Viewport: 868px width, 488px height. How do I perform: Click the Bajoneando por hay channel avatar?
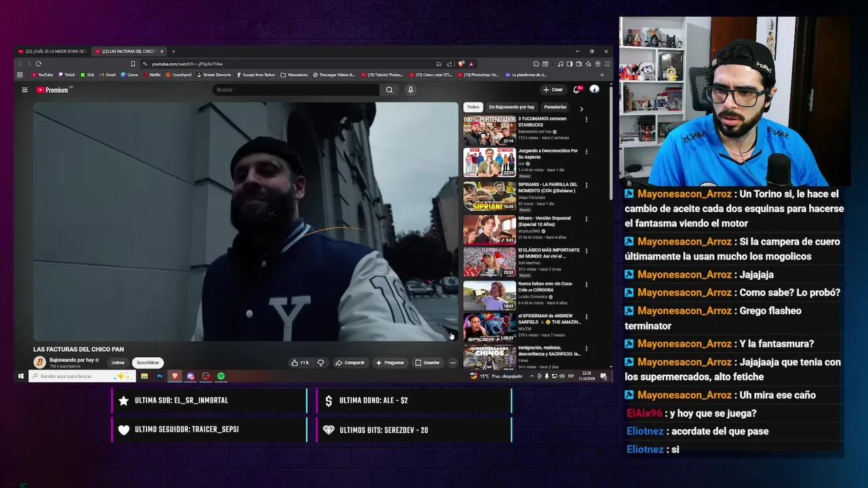click(39, 363)
